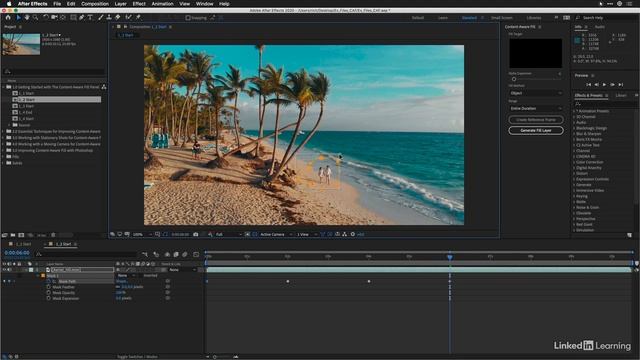Select the Roto Brush tool
The height and width of the screenshot is (360, 640).
(129, 18)
